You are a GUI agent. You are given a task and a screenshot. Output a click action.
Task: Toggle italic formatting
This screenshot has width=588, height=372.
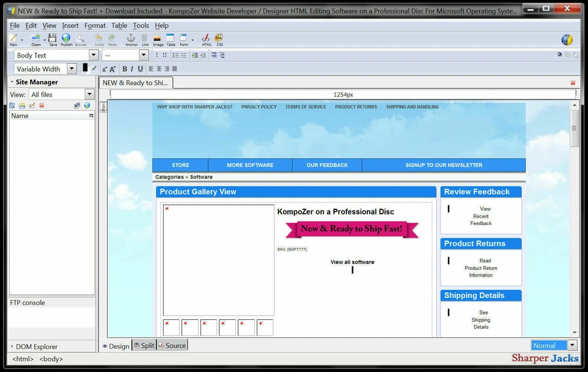pyautogui.click(x=132, y=69)
